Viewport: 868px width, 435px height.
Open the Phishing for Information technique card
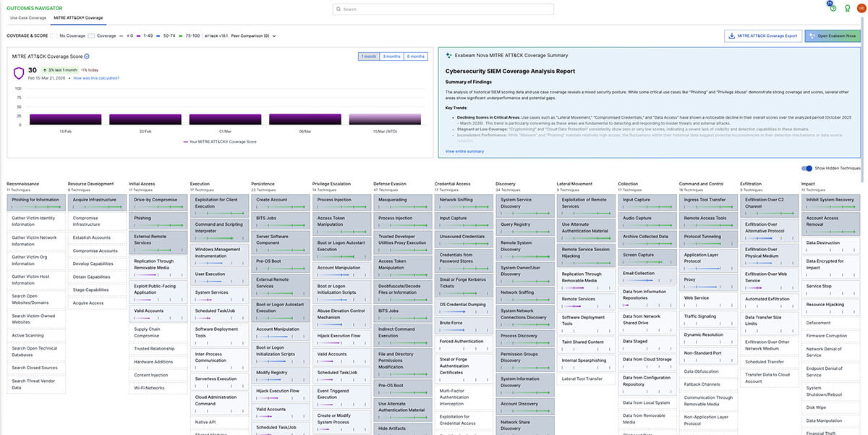(x=35, y=200)
